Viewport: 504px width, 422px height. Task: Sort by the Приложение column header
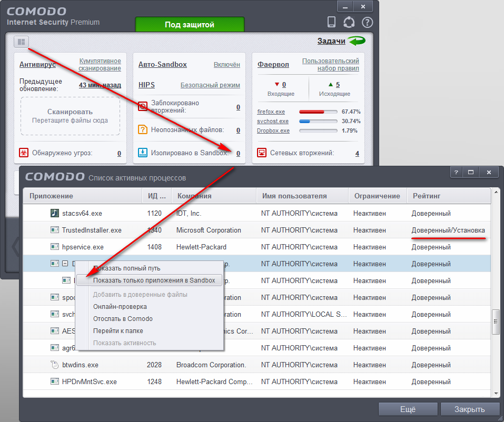(83, 196)
